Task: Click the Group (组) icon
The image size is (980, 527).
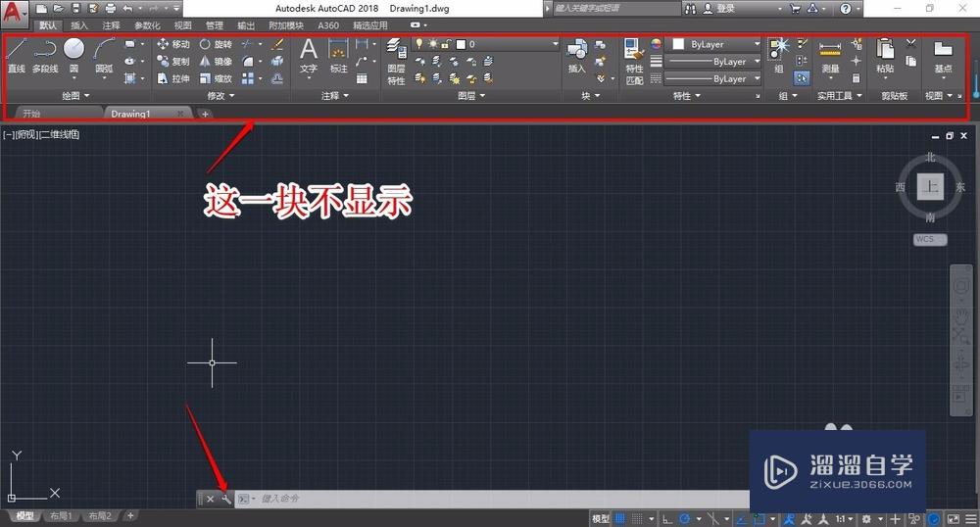Action: (779, 55)
